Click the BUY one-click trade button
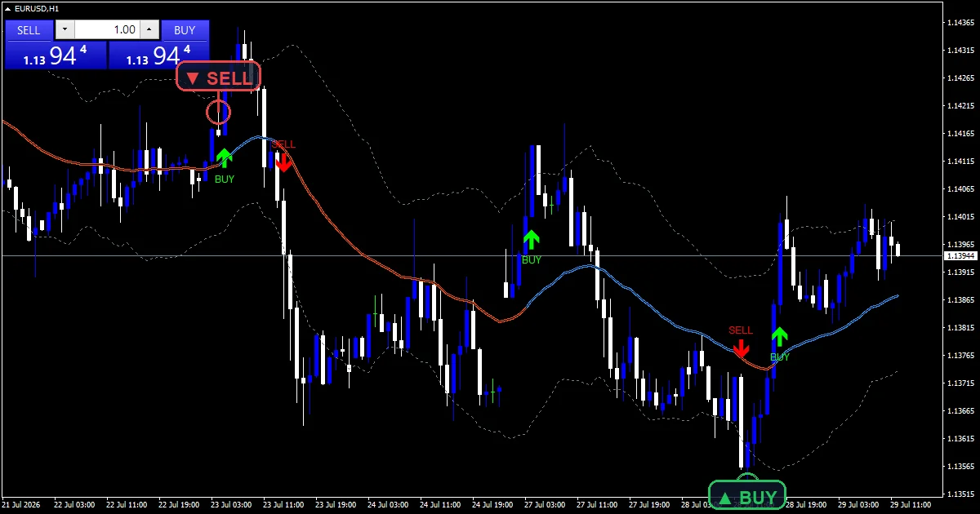The image size is (980, 514). 185,30
